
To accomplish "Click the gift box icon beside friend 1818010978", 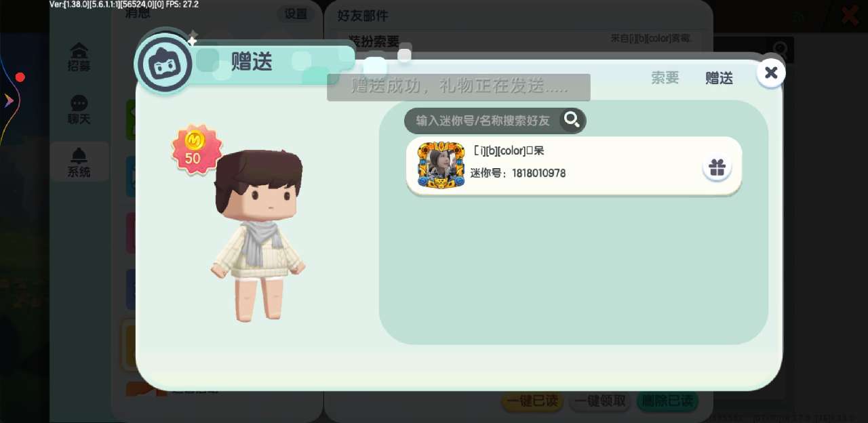I will [x=717, y=167].
